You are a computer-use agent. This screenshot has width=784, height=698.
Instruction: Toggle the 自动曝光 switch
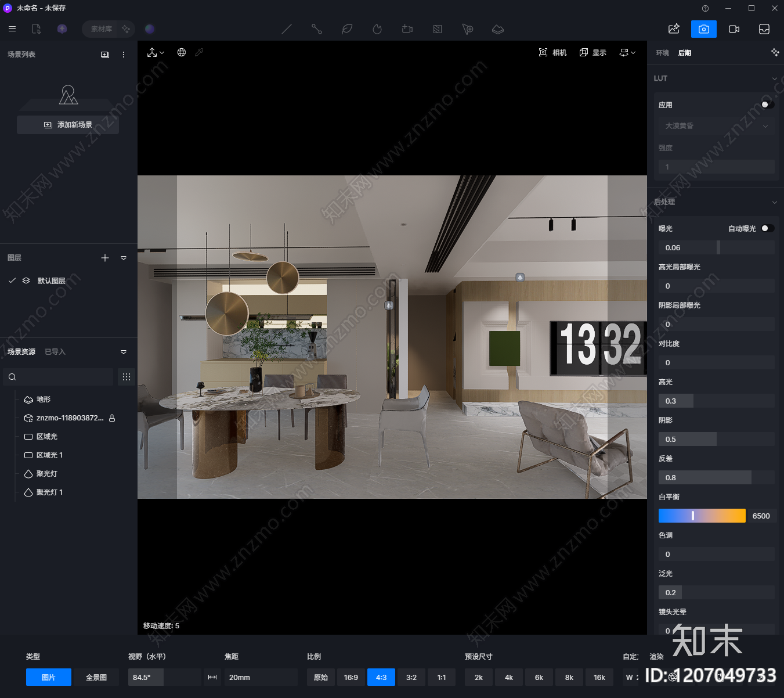pos(767,228)
